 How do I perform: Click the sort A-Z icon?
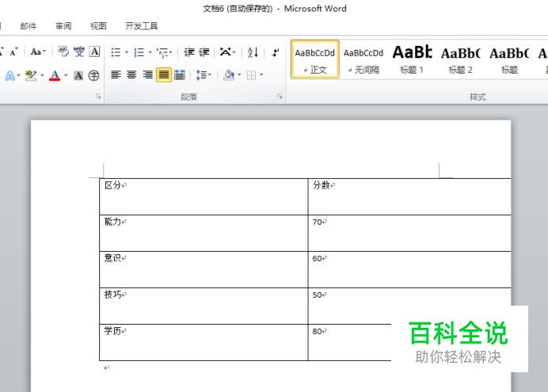253,53
